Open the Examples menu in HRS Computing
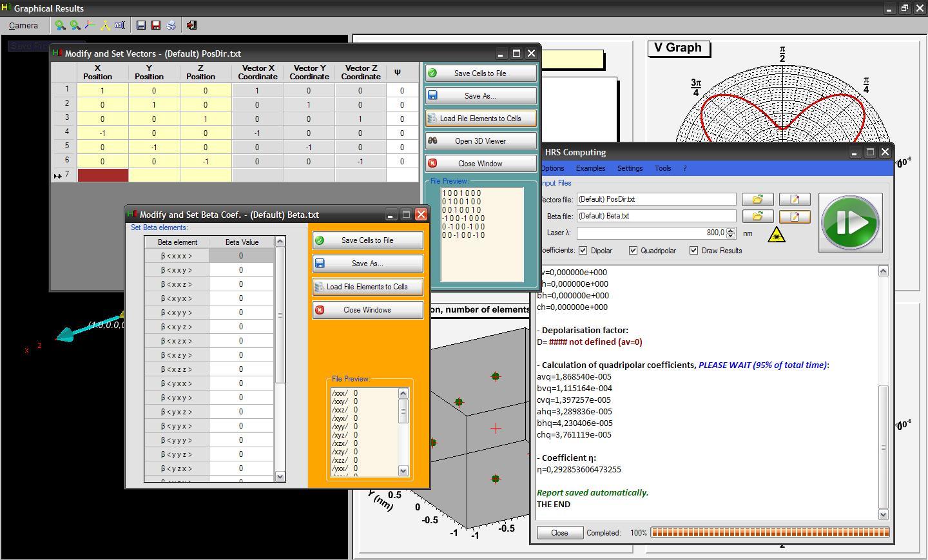Viewport: 928px width, 560px height. coord(590,168)
